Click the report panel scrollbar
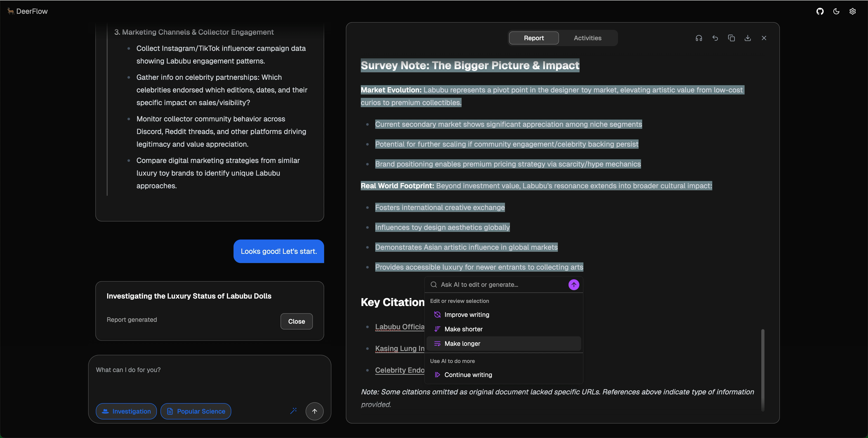Screen dimensions: 868x438 [763, 371]
